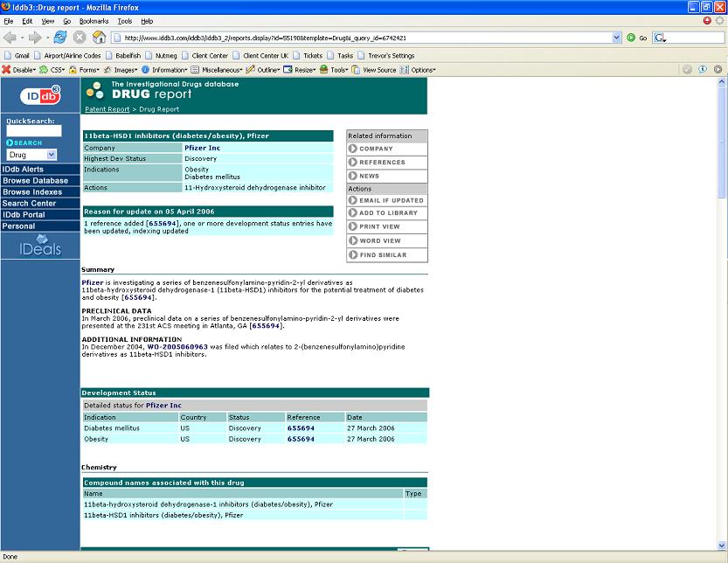This screenshot has height=563, width=728.
Task: Open the Bookmarks menu
Action: tap(94, 21)
